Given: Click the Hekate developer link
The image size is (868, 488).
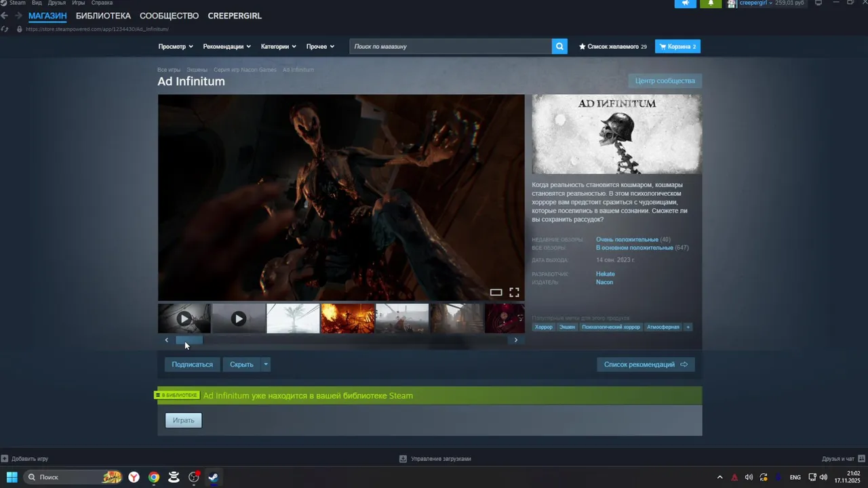Looking at the screenshot, I should [x=606, y=274].
